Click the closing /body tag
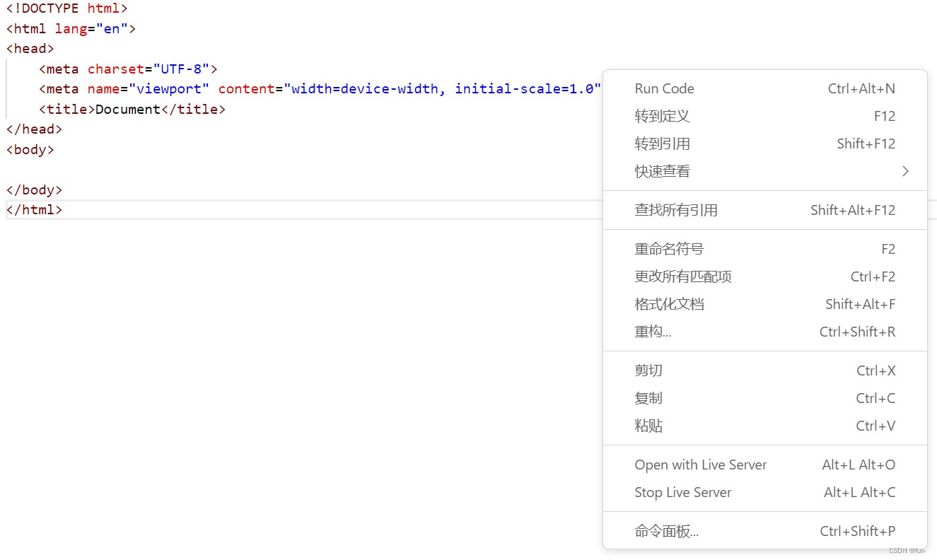Image resolution: width=937 pixels, height=560 pixels. pos(34,189)
